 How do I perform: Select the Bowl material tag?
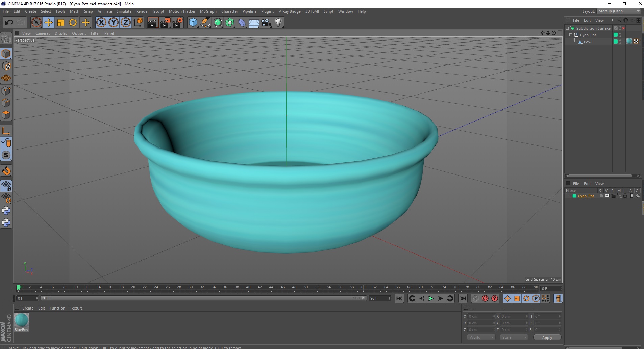point(629,42)
